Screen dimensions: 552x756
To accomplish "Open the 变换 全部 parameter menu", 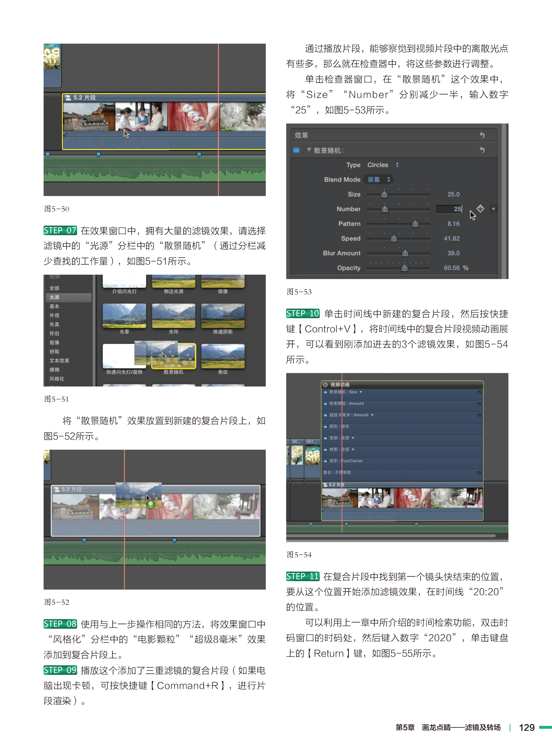I will click(353, 438).
